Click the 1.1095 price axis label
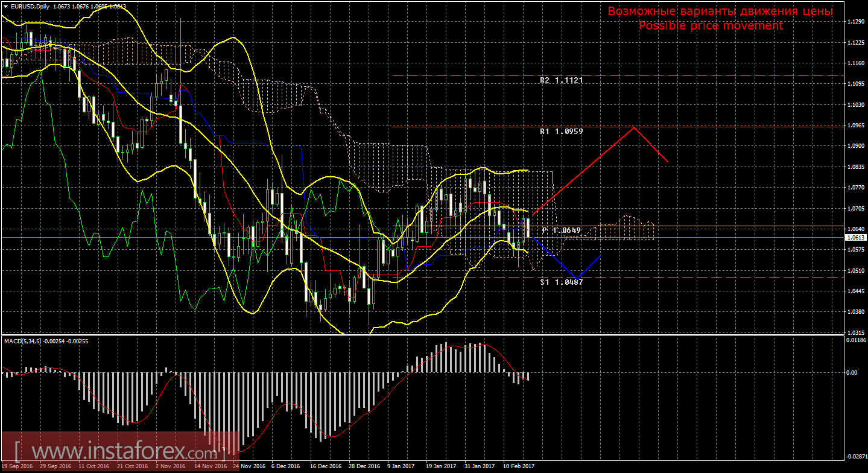Screen dimensions: 868x473 [x=855, y=84]
